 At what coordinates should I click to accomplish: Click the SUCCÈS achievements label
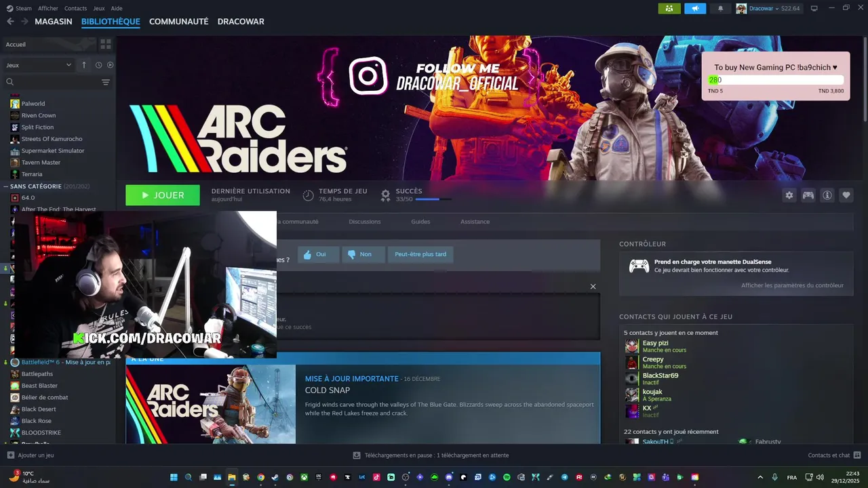click(x=409, y=191)
